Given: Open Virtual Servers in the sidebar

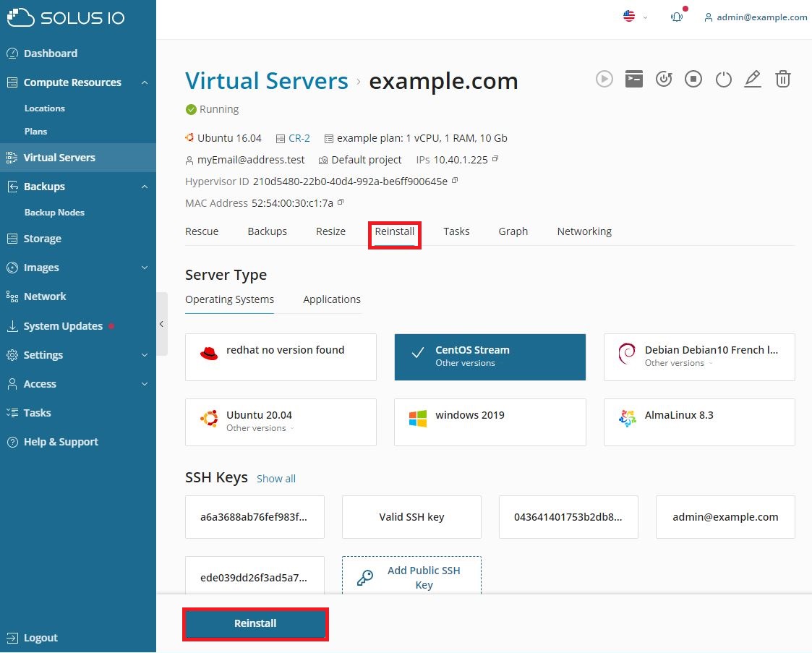Looking at the screenshot, I should tap(77, 158).
